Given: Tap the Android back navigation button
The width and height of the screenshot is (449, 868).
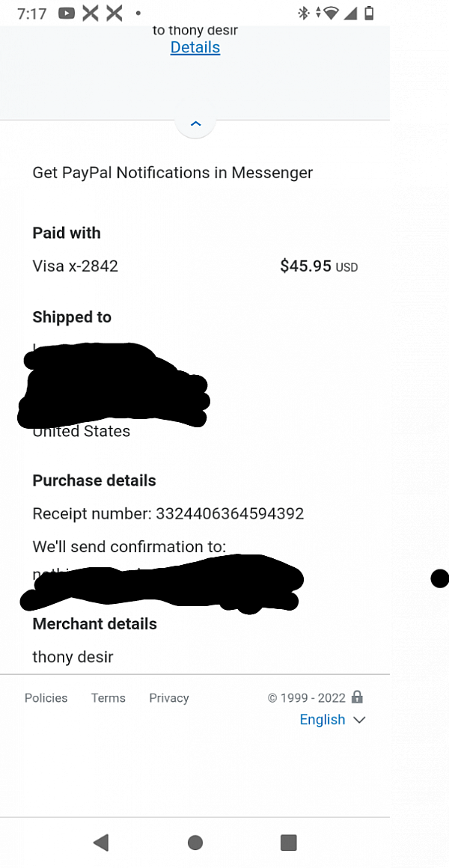Looking at the screenshot, I should pyautogui.click(x=101, y=843).
